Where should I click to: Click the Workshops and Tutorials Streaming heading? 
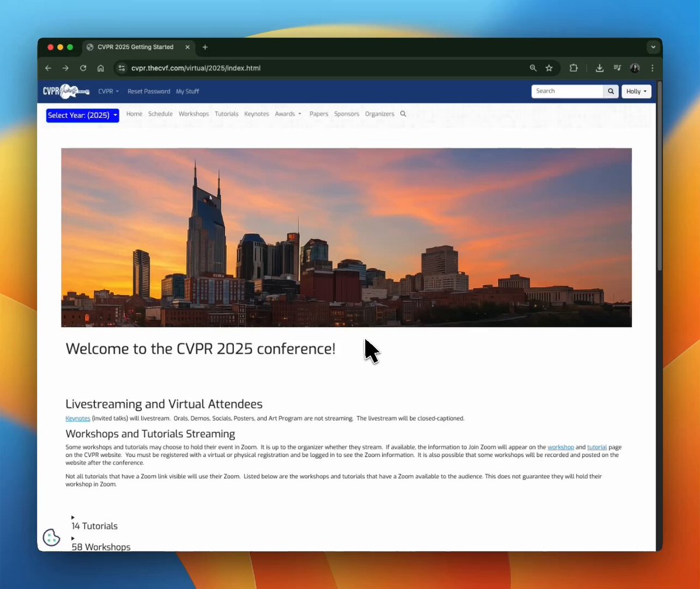pos(150,434)
